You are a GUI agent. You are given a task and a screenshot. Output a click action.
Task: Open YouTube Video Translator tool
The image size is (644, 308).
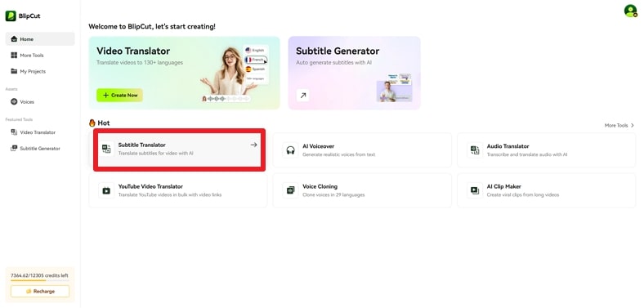click(x=178, y=190)
